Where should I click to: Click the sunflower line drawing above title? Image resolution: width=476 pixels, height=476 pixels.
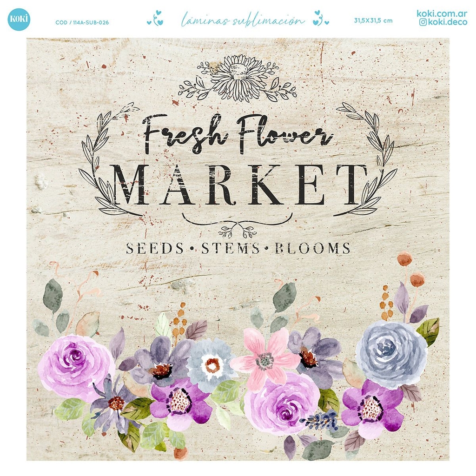pos(238,78)
